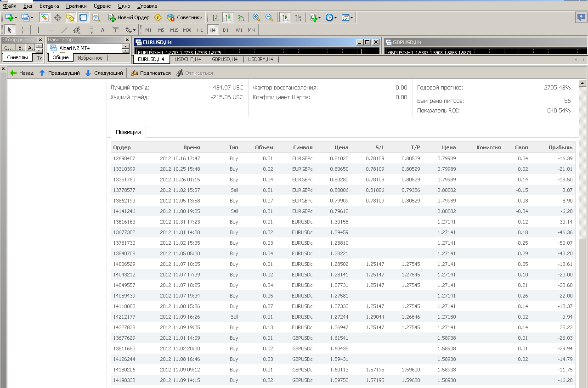The height and width of the screenshot is (388, 588).
Task: Toggle Советники auto trading
Action: click(x=185, y=17)
